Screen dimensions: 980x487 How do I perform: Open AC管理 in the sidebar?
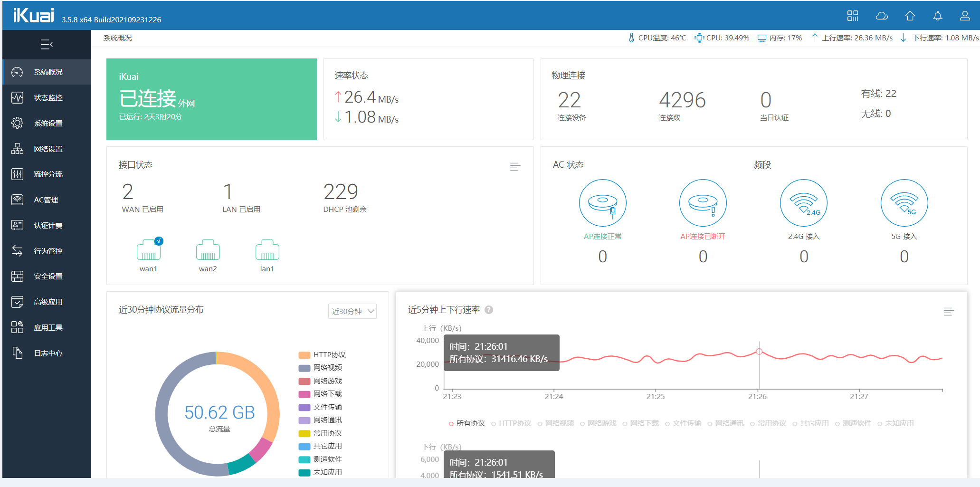47,200
